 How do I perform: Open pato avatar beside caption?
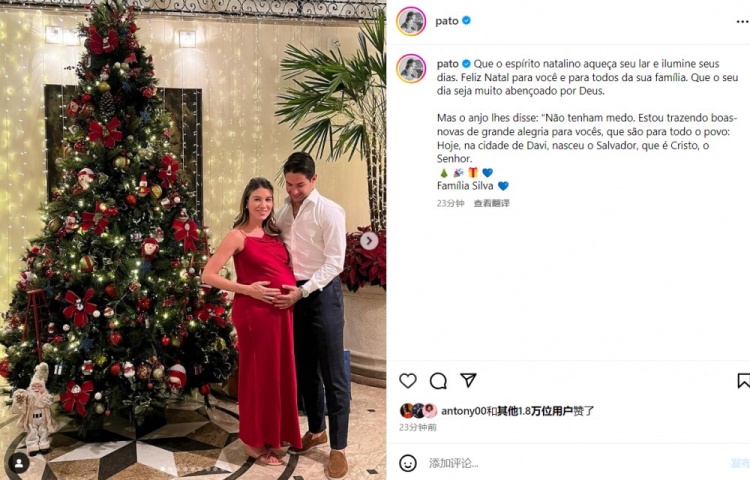point(411,68)
